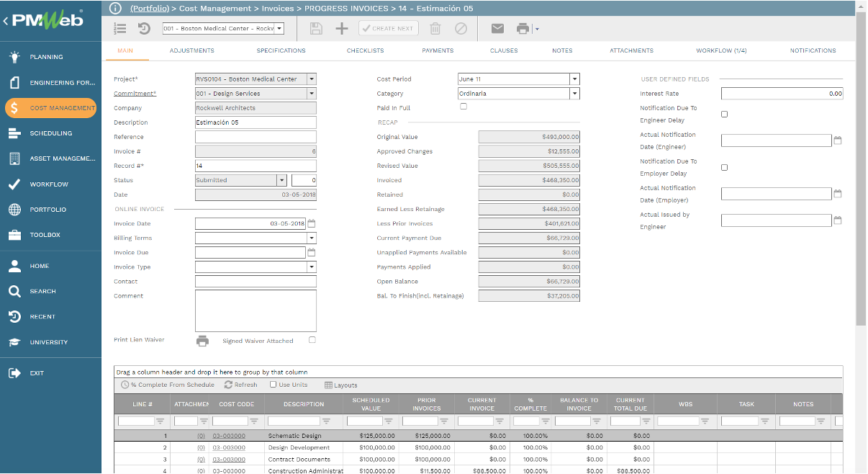Check the Signed Waiver Attached checkbox
868x474 pixels.
point(312,340)
